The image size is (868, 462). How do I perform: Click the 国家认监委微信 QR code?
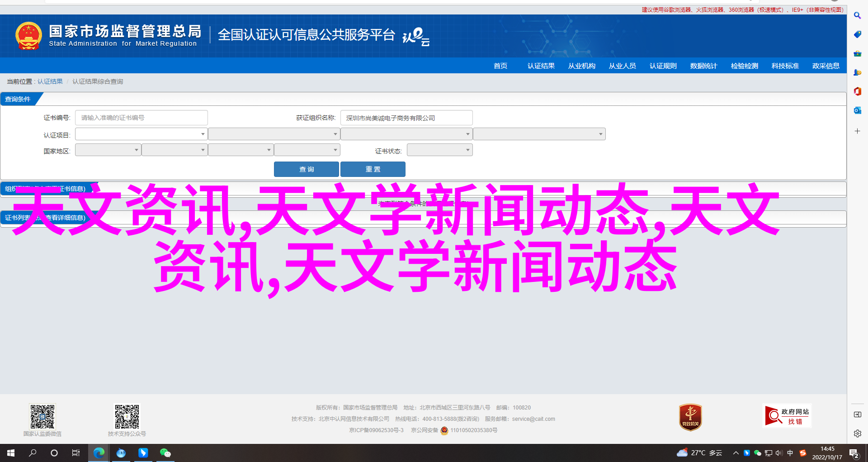(42, 417)
